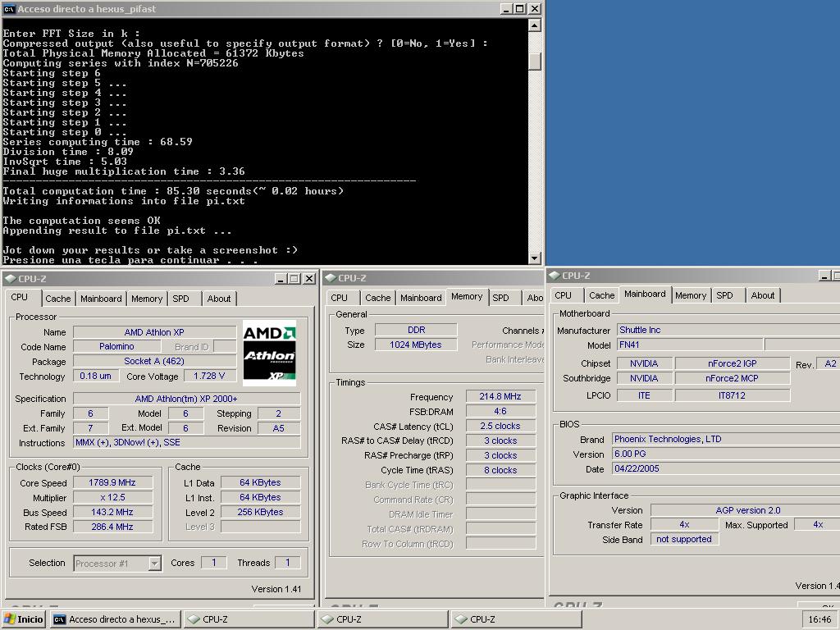Activate the Acceso directo a hexus taskbar item
The image size is (840, 630).
[115, 619]
